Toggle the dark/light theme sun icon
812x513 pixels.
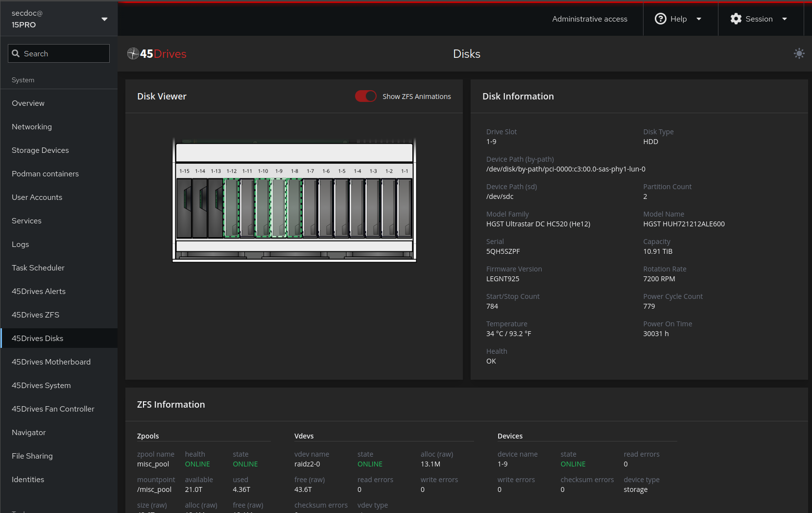799,53
